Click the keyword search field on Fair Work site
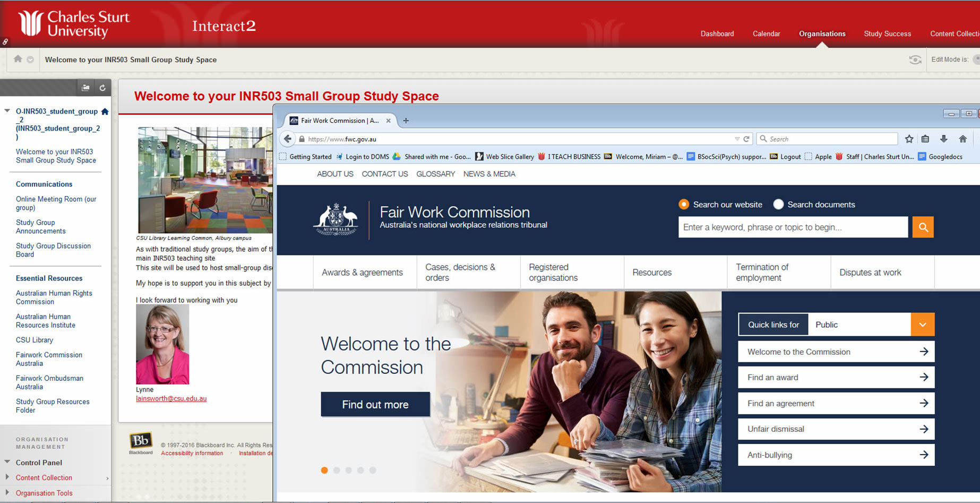 (x=793, y=227)
